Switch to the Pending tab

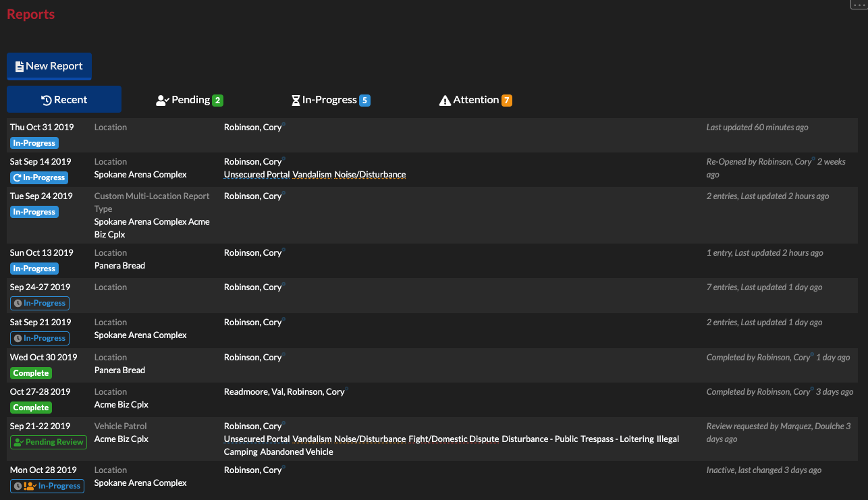click(x=189, y=99)
